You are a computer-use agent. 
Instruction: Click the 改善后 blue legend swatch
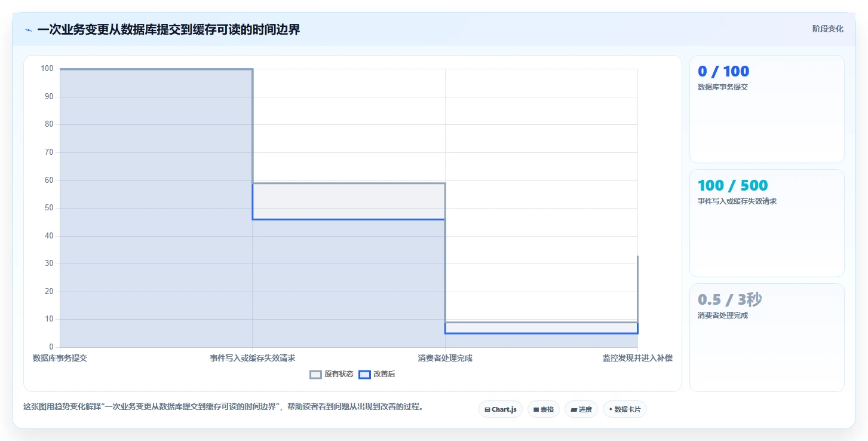coord(364,374)
